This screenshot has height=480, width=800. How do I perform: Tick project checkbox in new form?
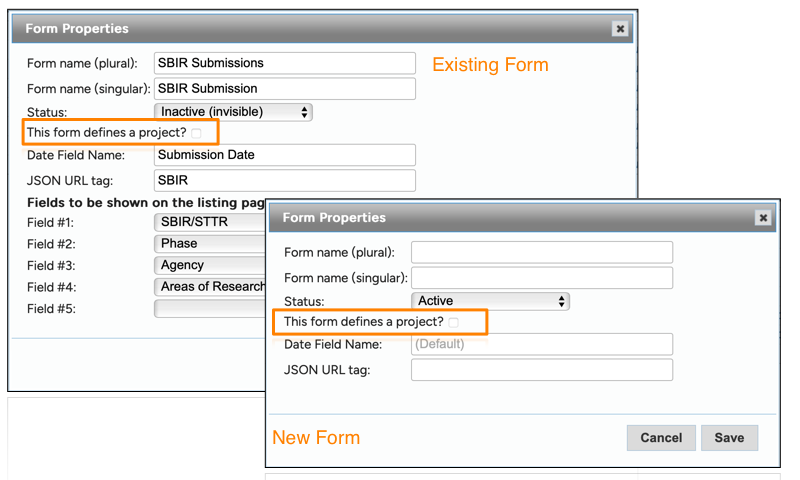[454, 322]
